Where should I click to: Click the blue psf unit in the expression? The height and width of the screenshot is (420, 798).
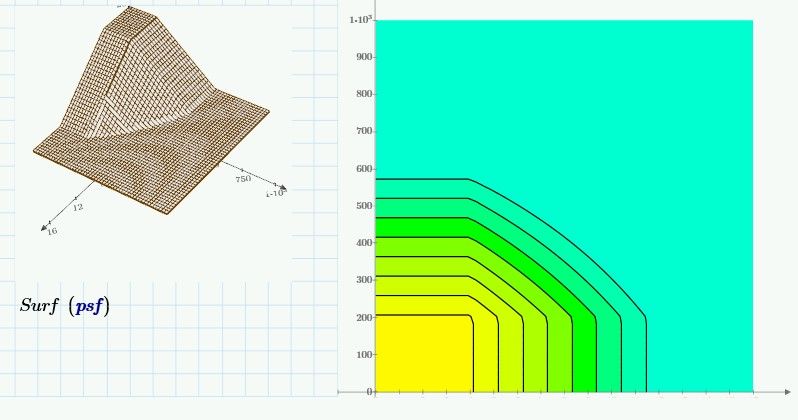point(89,306)
